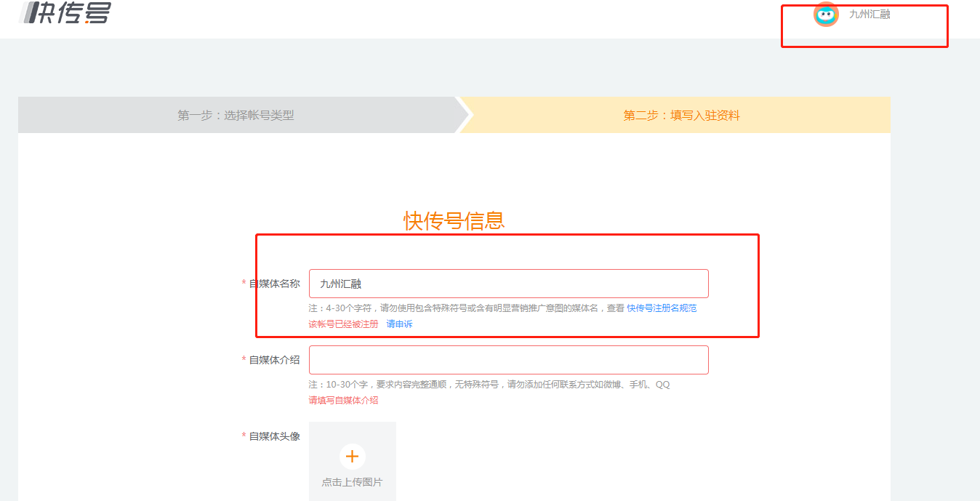Open the 快传号注册名规范 link
Viewport: 980px width, 501px height.
click(x=662, y=308)
